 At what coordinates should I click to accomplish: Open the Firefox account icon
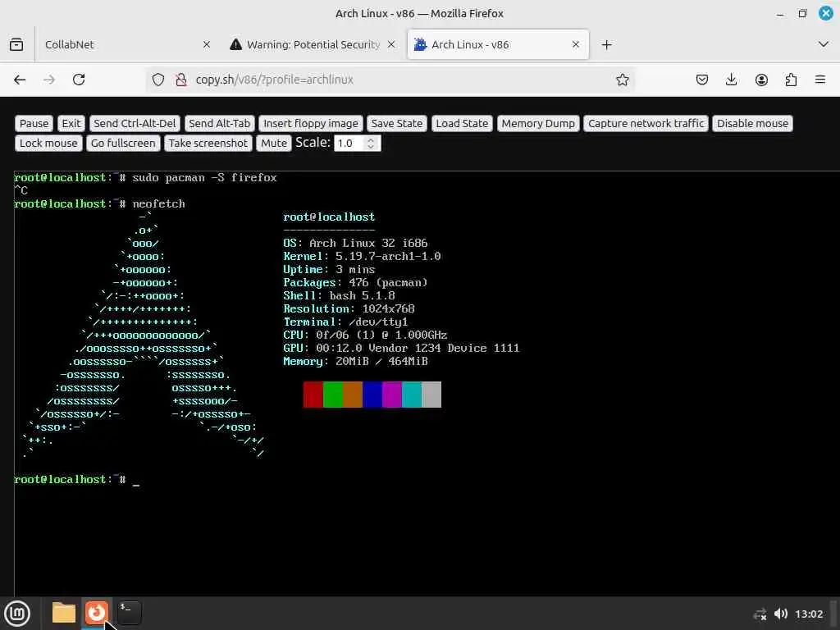(x=761, y=80)
